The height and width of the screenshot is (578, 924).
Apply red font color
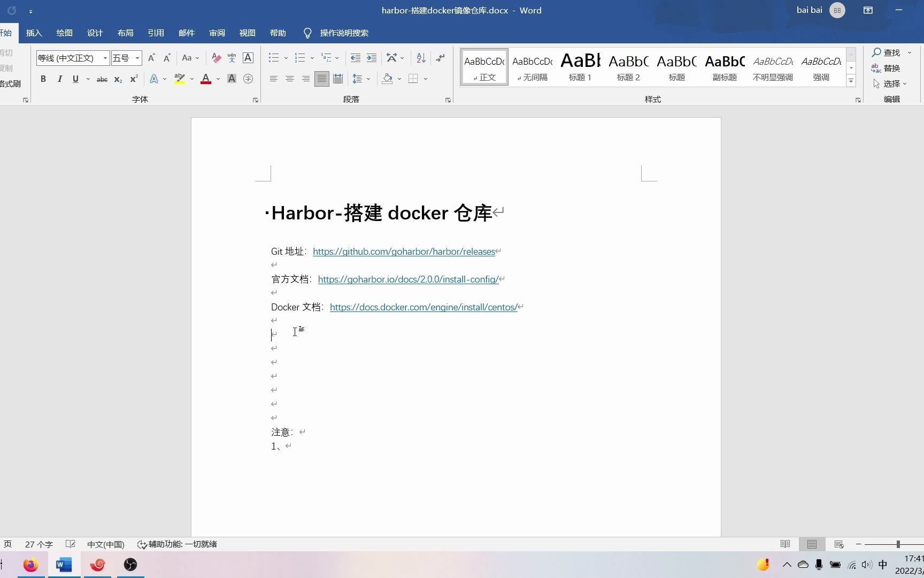[x=206, y=79]
